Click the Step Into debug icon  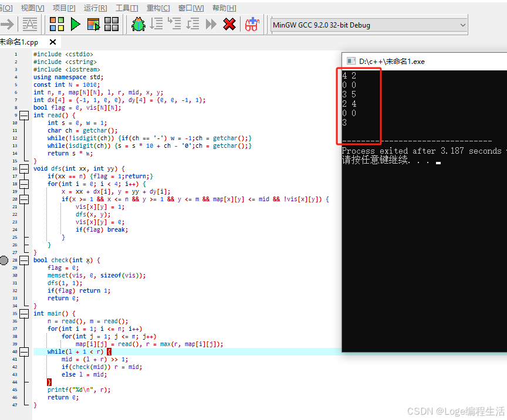175,24
